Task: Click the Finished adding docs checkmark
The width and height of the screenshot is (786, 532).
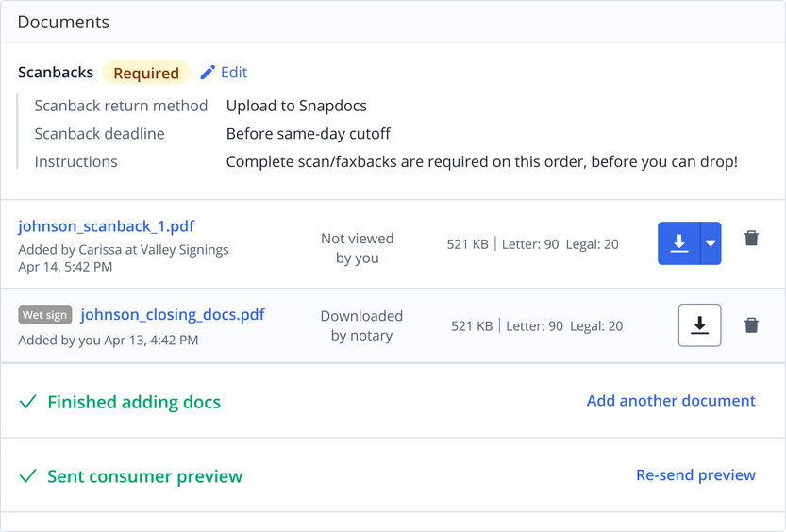Action: click(x=28, y=402)
